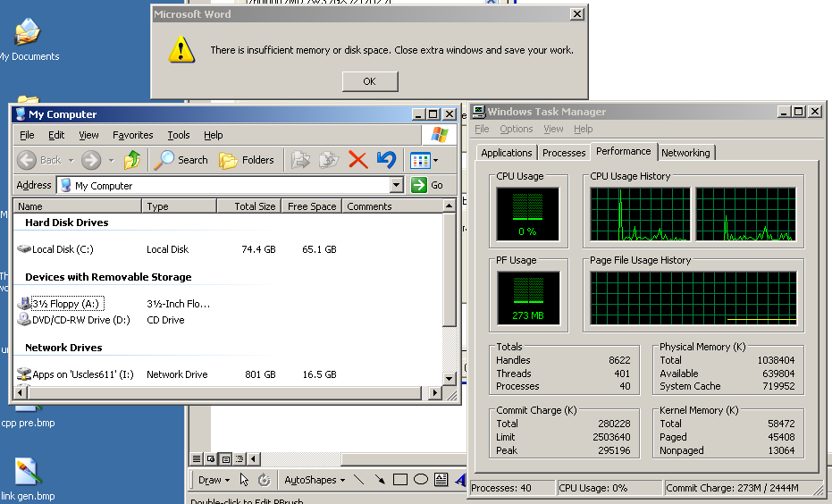Click the My Computer address field
832x504 pixels.
tap(223, 185)
